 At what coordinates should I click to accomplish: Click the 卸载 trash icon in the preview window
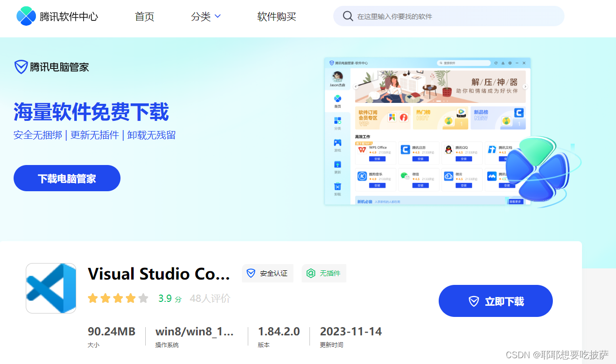(x=338, y=186)
